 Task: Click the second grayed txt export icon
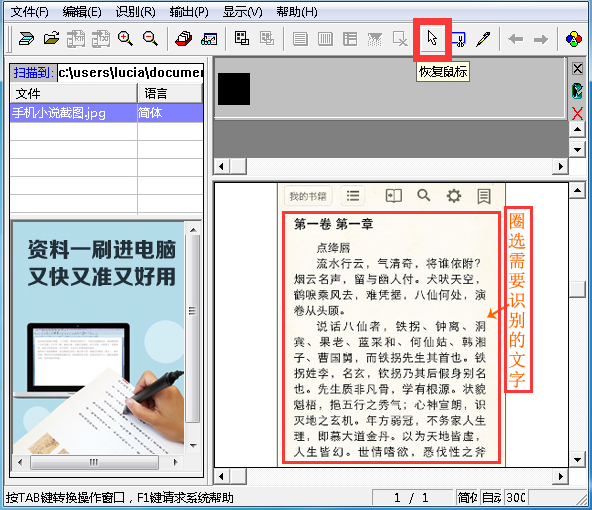[x=101, y=39]
